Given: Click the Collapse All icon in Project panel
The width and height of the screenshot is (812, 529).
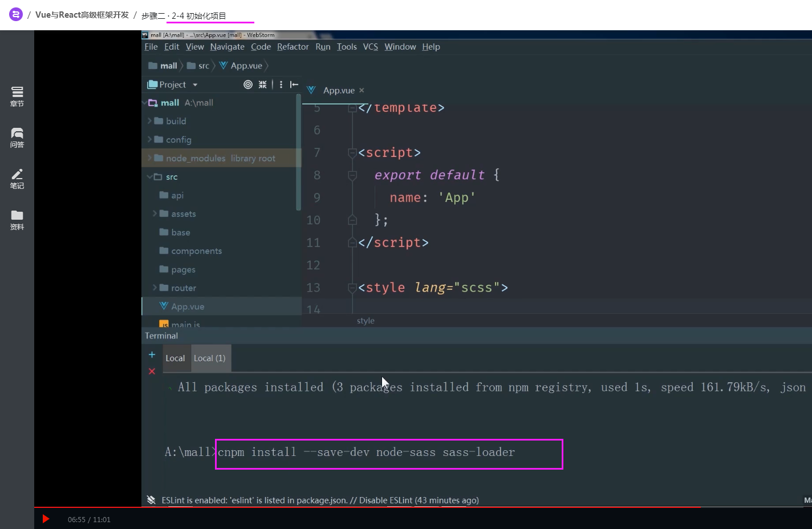Looking at the screenshot, I should pyautogui.click(x=262, y=84).
